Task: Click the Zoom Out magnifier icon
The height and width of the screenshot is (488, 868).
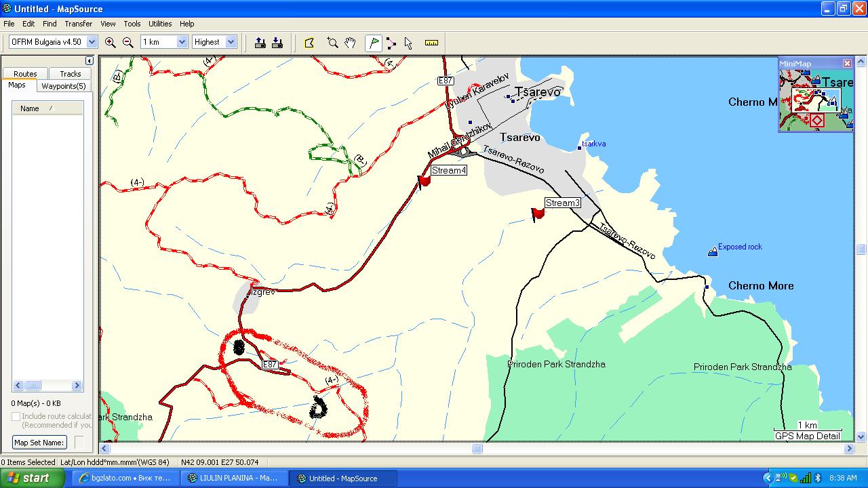Action: tap(127, 42)
